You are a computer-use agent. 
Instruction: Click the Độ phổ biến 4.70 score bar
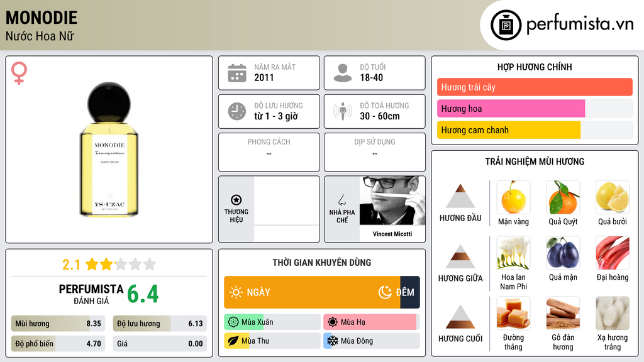click(58, 344)
